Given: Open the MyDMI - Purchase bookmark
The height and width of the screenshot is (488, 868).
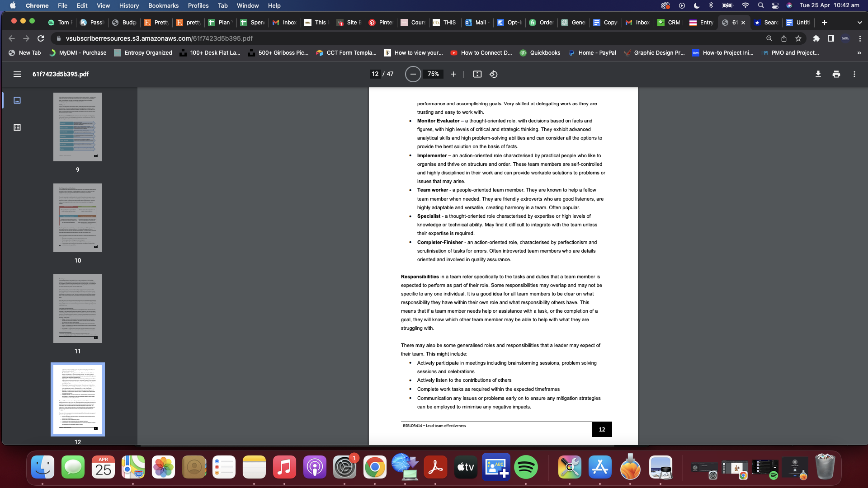Looking at the screenshot, I should [x=78, y=53].
